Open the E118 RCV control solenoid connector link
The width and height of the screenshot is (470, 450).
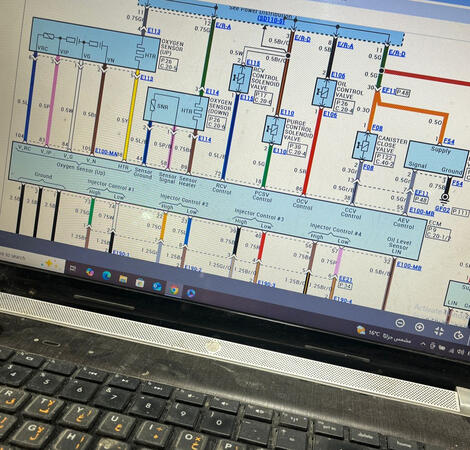[x=253, y=63]
